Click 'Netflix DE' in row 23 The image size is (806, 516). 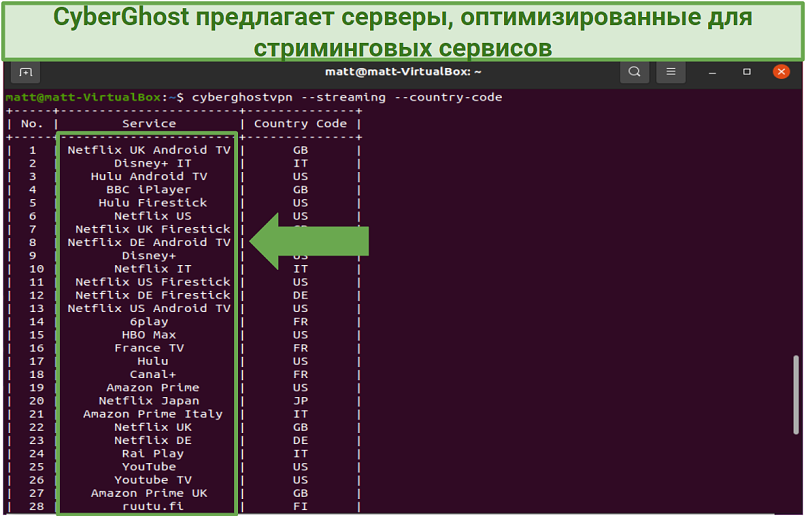click(x=153, y=440)
